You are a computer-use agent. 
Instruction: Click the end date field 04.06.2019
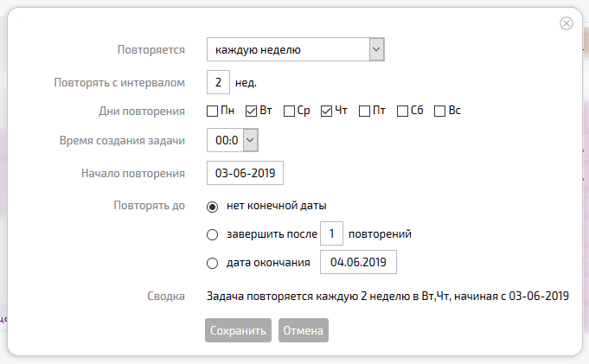pos(358,262)
